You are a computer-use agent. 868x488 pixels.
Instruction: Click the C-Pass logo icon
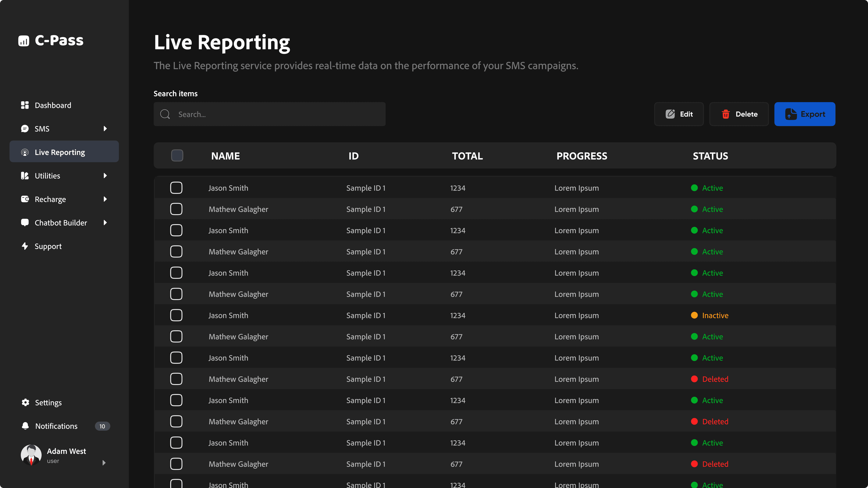[x=24, y=41]
